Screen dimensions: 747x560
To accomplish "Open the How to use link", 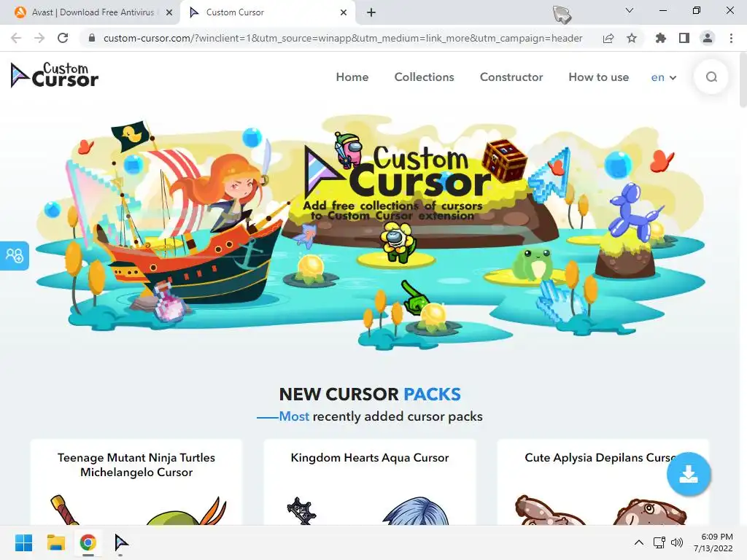I will click(598, 77).
